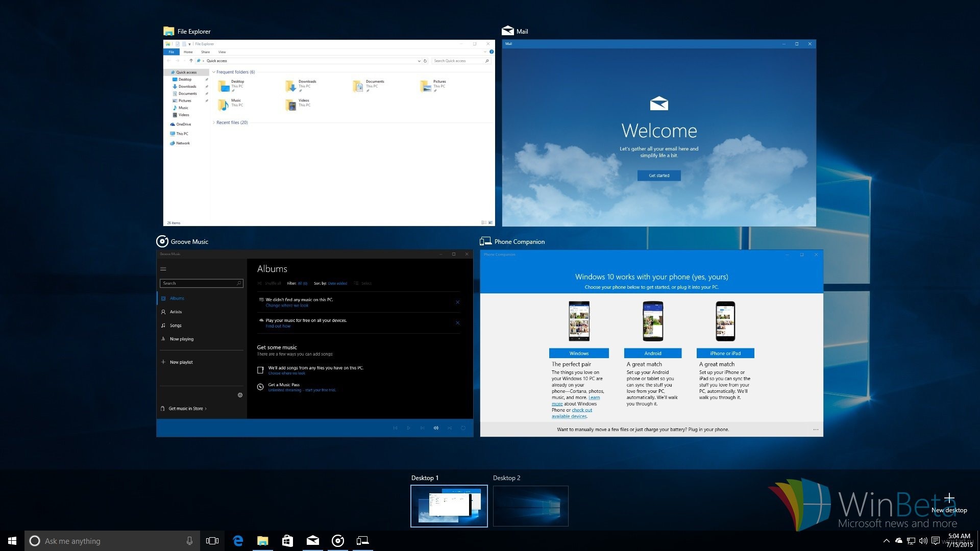Show hidden tray icons chevron
The width and height of the screenshot is (980, 551).
[x=886, y=541]
